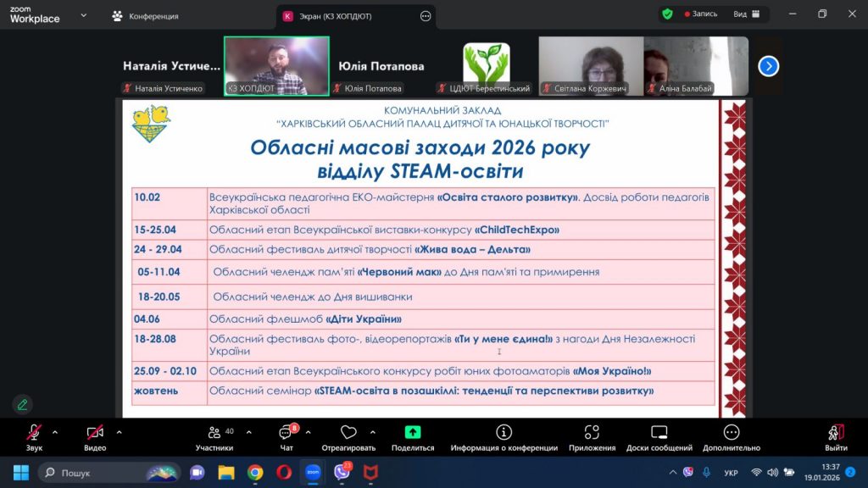Switch to the Конференция tab
868x488 pixels.
(x=145, y=16)
